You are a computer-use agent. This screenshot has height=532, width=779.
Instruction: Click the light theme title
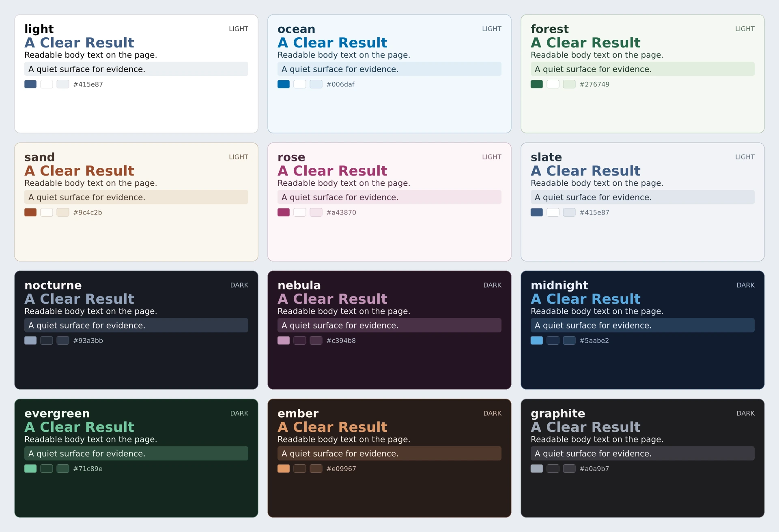(x=39, y=29)
